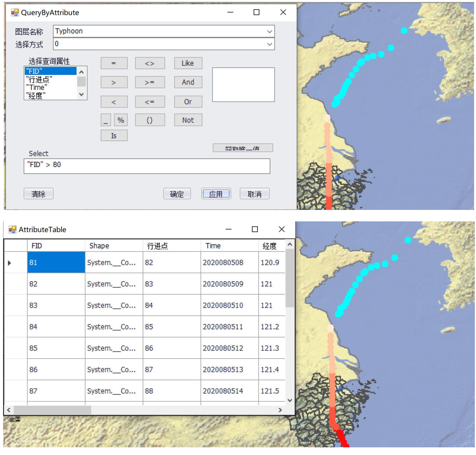Open the Typhoon layer name dropdown
Screen dimensions: 476x455
(270, 31)
